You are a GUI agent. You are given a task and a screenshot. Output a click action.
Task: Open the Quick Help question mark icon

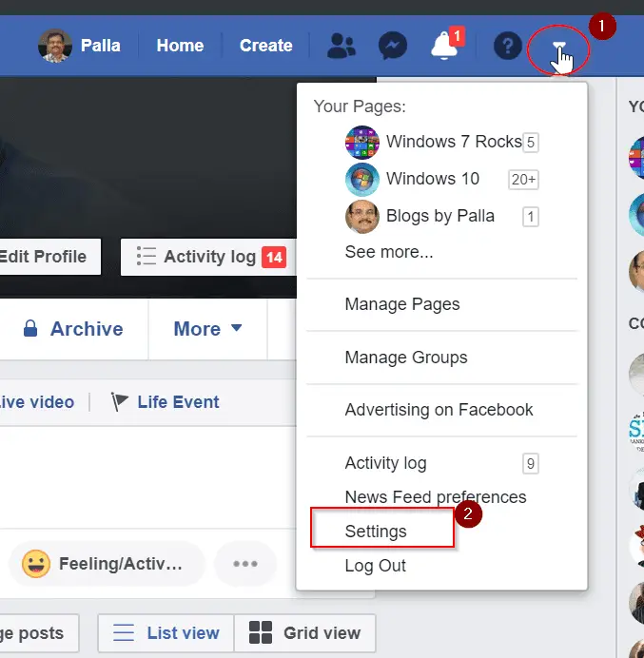point(508,46)
